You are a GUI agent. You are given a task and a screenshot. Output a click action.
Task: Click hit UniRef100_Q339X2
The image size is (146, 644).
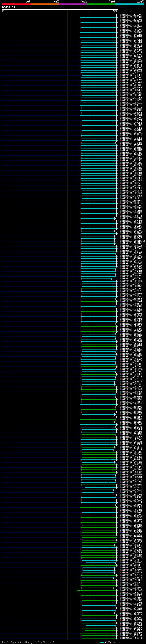(131, 610)
